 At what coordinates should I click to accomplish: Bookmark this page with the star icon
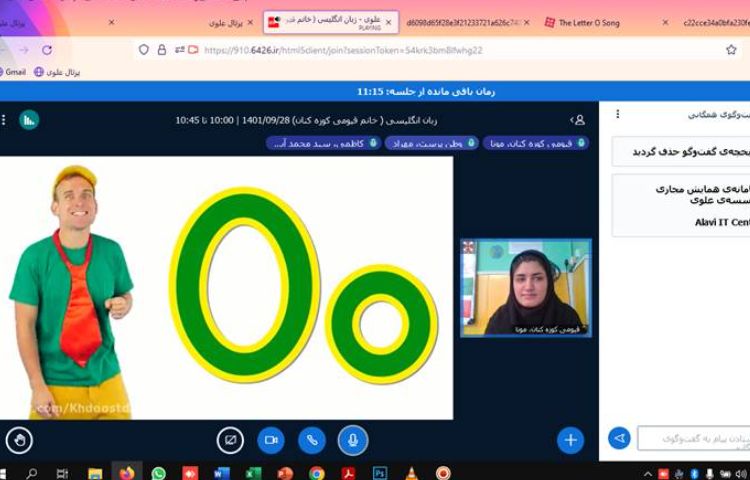[731, 50]
